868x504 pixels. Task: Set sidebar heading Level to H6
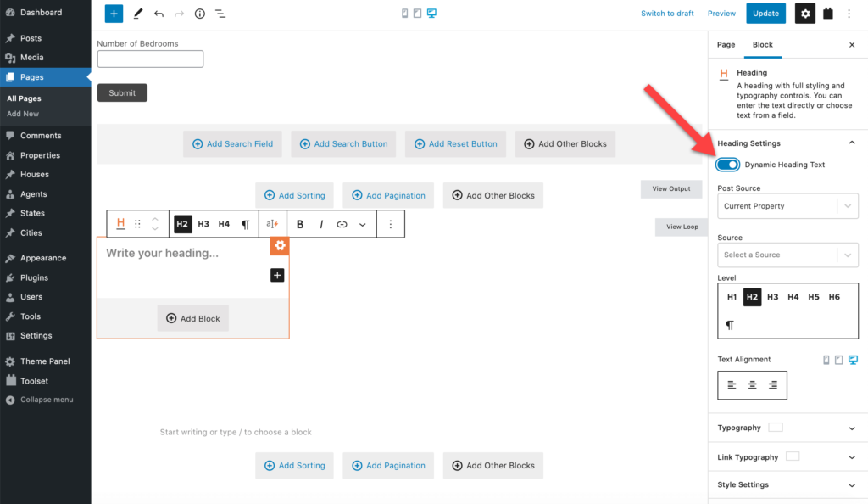pyautogui.click(x=834, y=297)
